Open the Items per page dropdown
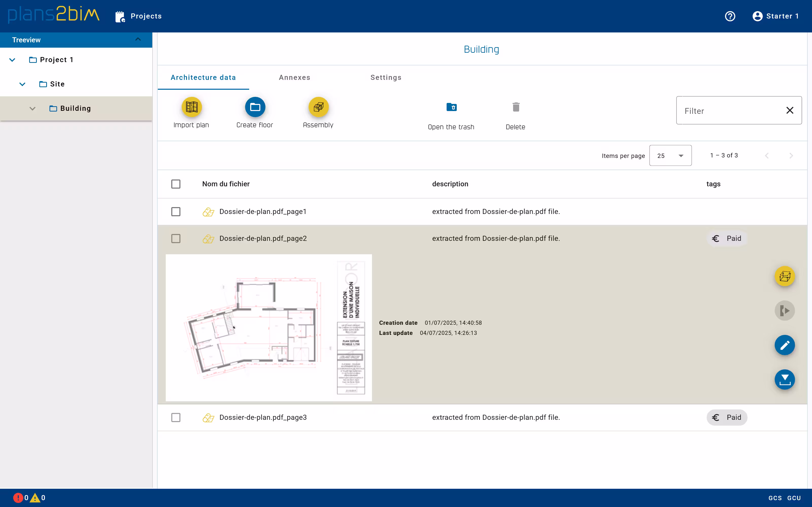812x507 pixels. (670, 155)
